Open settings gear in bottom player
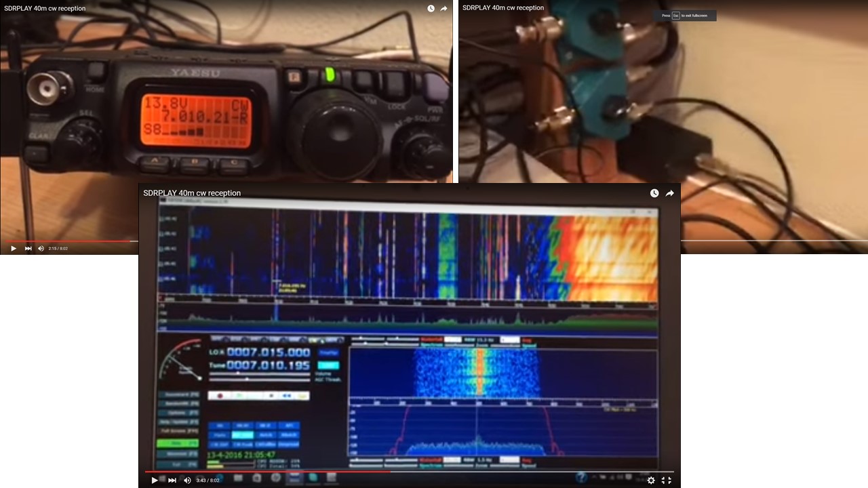Image resolution: width=868 pixels, height=488 pixels. coord(651,480)
